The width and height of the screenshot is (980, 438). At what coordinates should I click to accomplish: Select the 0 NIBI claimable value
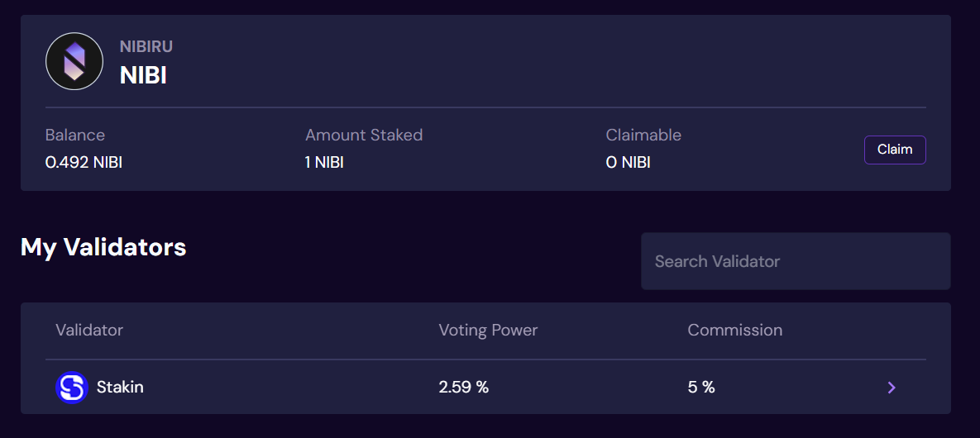click(x=629, y=163)
